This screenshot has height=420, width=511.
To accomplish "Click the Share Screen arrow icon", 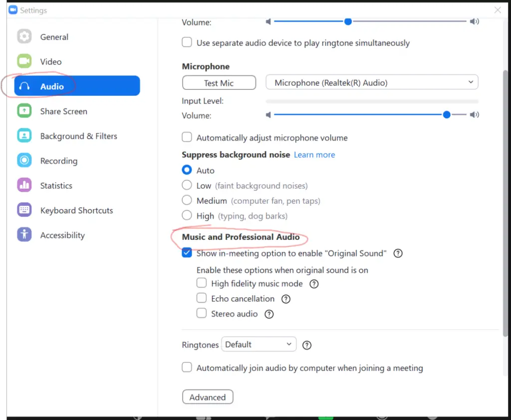I will (x=24, y=111).
